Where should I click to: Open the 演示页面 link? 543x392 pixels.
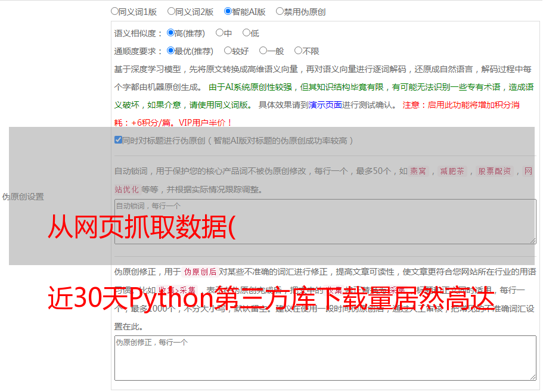pyautogui.click(x=325, y=105)
